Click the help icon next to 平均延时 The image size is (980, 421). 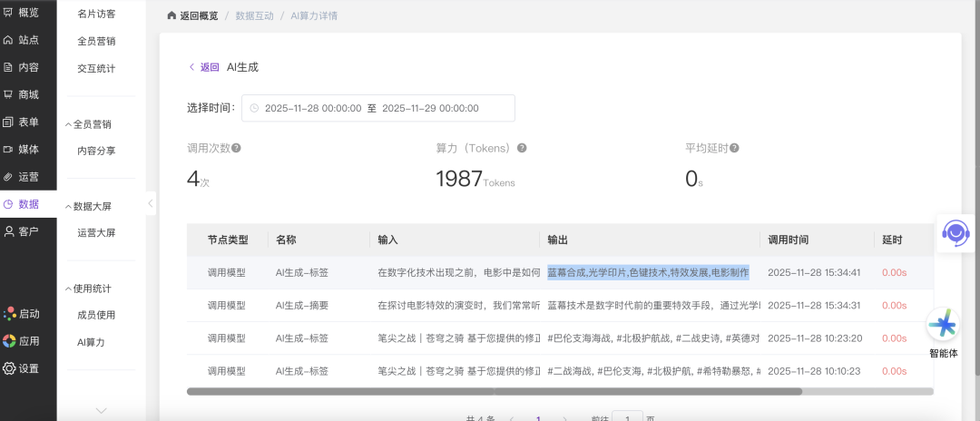pos(734,148)
